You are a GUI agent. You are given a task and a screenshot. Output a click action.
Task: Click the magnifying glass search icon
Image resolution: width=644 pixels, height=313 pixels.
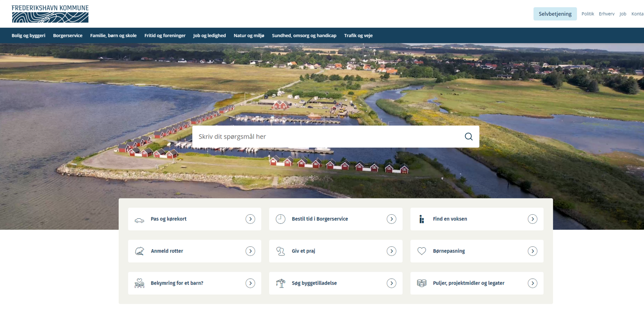[x=468, y=136]
